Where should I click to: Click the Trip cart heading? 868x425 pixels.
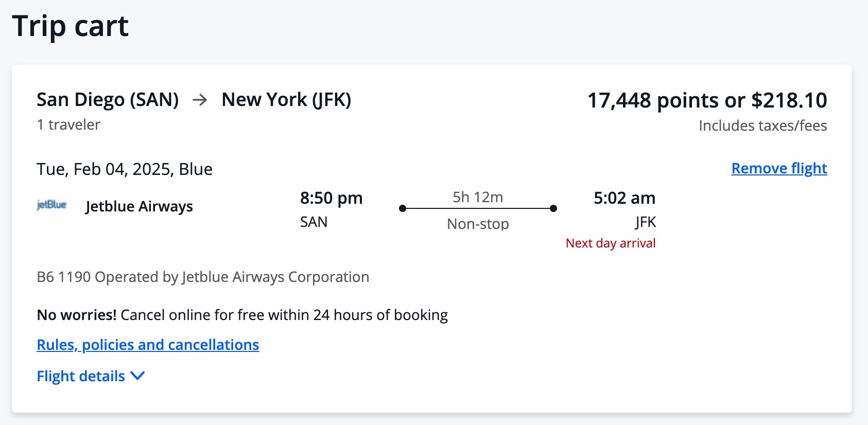coord(71,26)
